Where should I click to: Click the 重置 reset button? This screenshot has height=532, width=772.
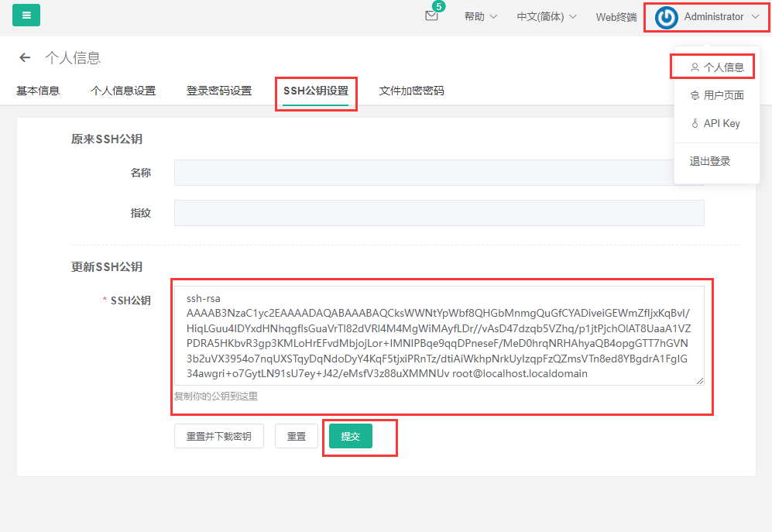point(296,435)
